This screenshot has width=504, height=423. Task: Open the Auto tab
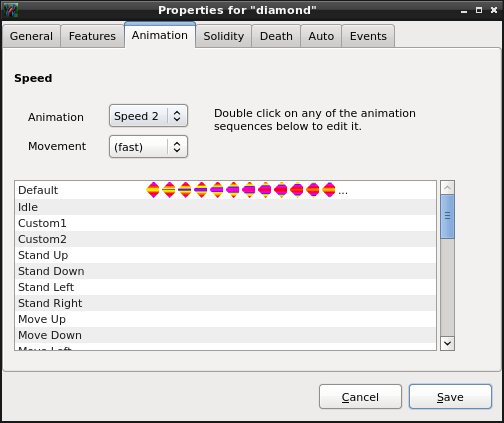point(321,36)
